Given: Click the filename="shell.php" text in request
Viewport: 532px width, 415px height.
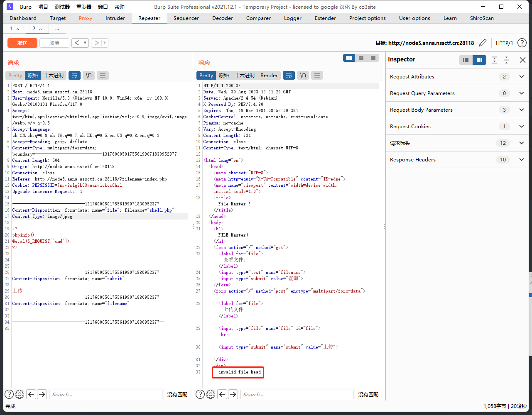Looking at the screenshot, I should (149, 210).
